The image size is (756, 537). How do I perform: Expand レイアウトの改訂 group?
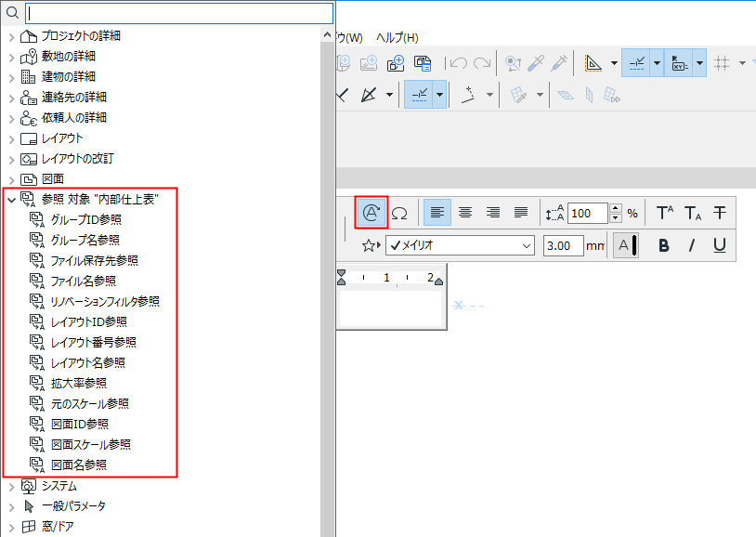pos(12,160)
